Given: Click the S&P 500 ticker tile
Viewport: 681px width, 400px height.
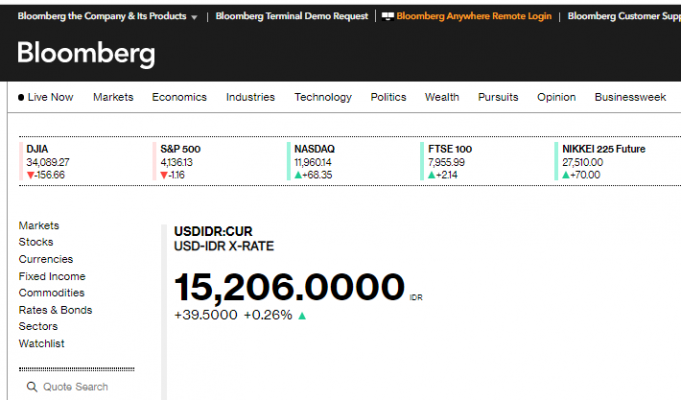Looking at the screenshot, I should point(180,162).
